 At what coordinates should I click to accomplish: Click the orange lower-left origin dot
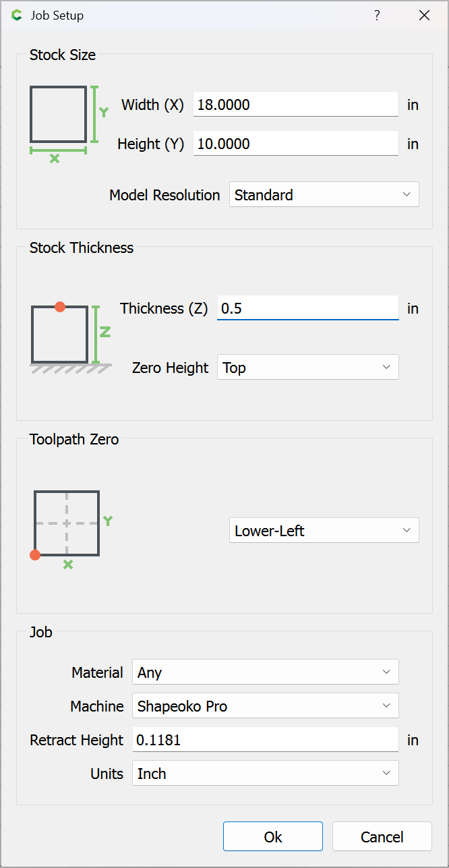(35, 555)
